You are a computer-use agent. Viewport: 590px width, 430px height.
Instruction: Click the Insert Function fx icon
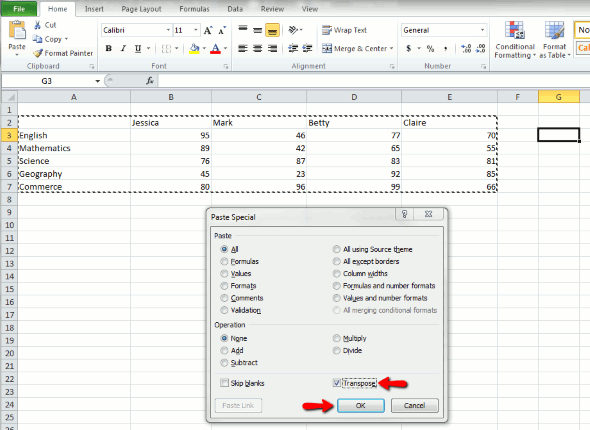150,81
